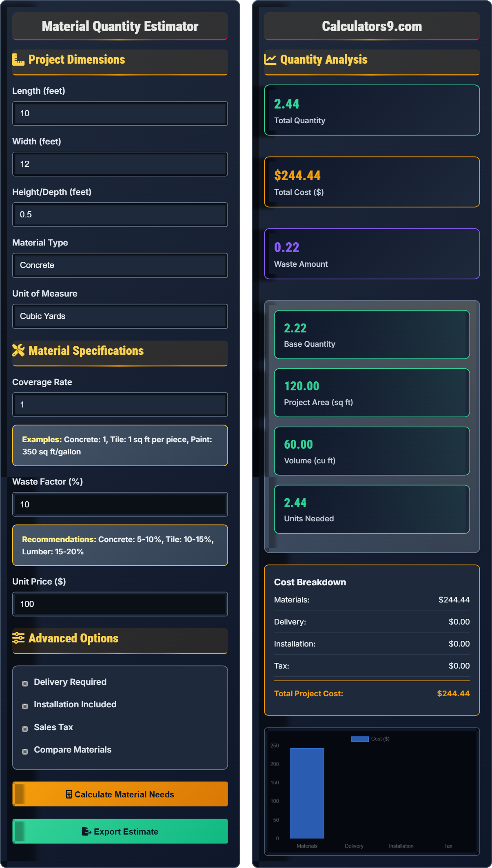
Task: Click the Length (feet) input field
Action: click(120, 113)
